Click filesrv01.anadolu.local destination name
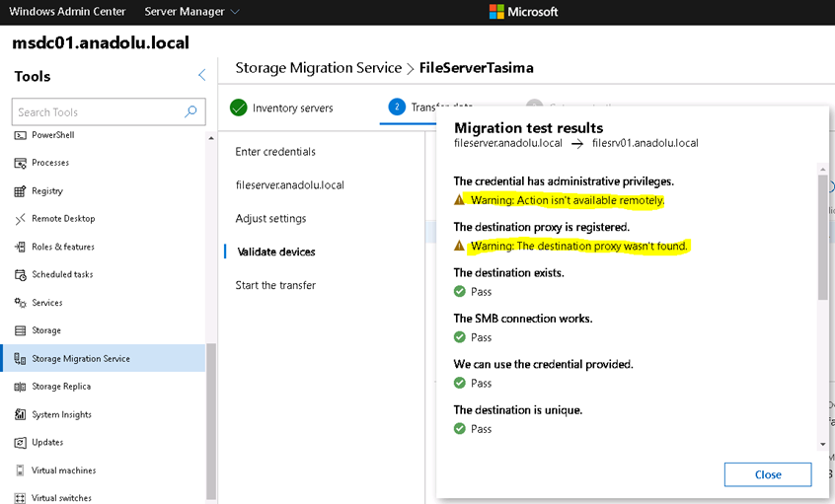835x504 pixels. [645, 143]
